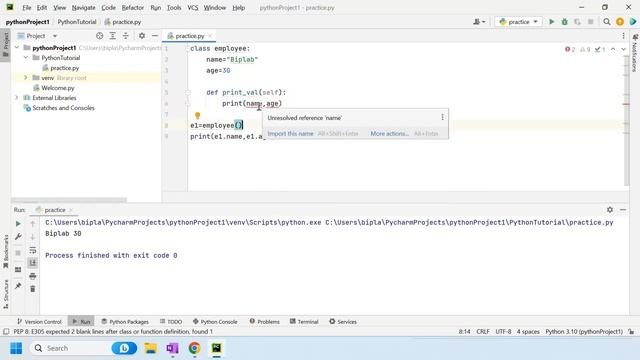Open Chrome from the taskbar

tap(194, 348)
